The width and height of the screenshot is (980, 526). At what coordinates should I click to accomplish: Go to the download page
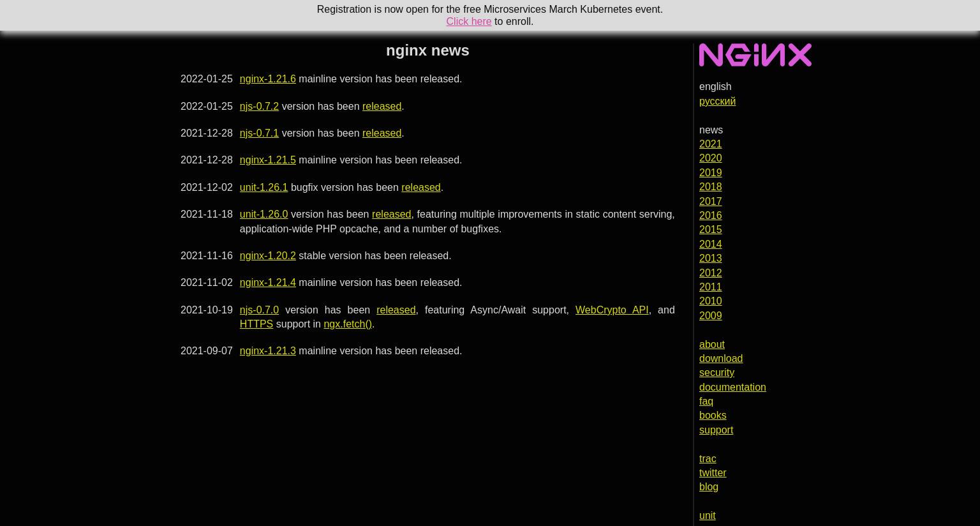tap(720, 358)
